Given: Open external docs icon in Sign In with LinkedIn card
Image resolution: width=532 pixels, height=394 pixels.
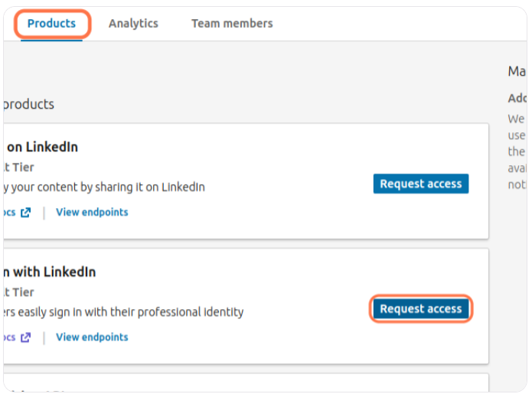Looking at the screenshot, I should click(26, 337).
